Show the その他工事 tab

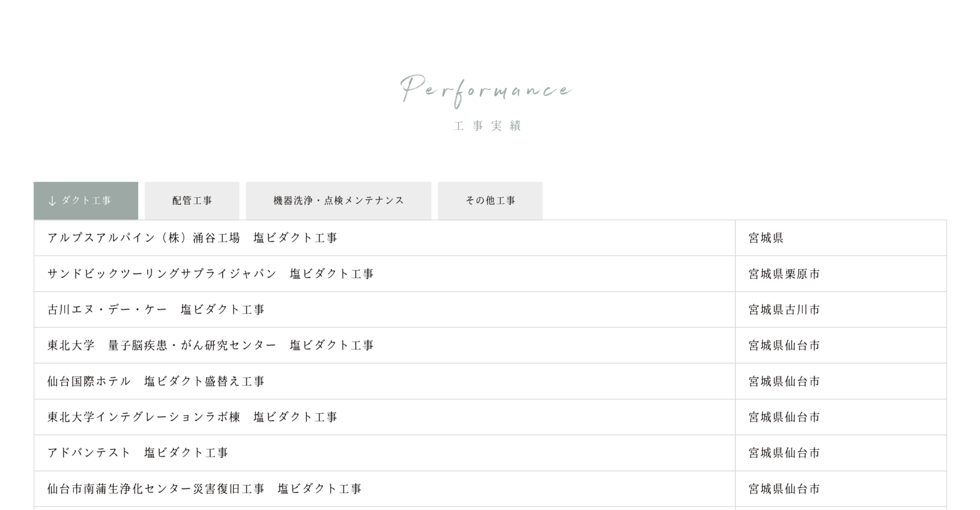click(x=490, y=201)
